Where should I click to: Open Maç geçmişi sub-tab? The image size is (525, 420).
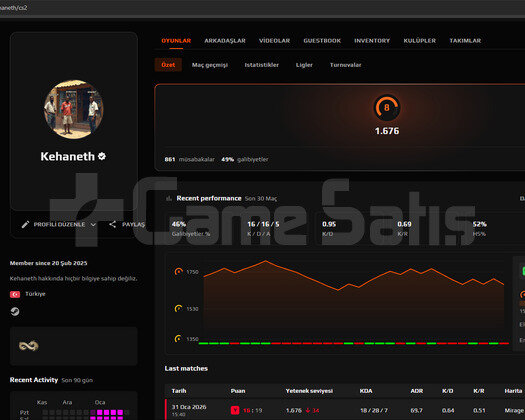pos(210,65)
